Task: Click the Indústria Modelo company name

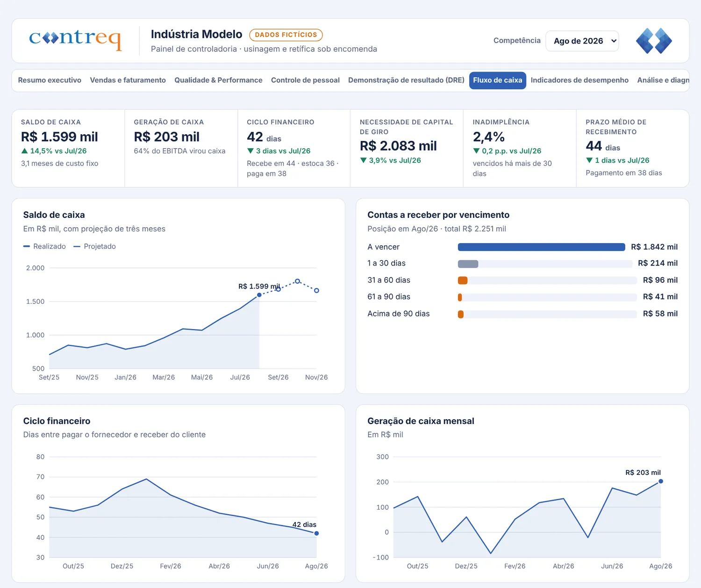Action: coord(197,34)
